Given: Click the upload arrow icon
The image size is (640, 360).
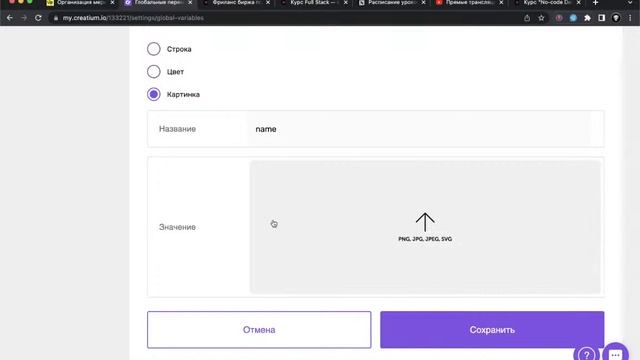Looking at the screenshot, I should [425, 222].
